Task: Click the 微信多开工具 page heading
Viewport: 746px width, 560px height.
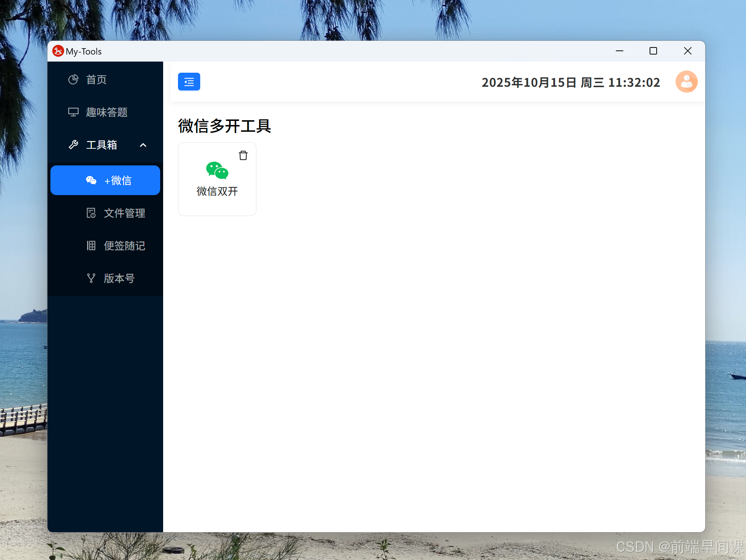Action: (x=225, y=126)
